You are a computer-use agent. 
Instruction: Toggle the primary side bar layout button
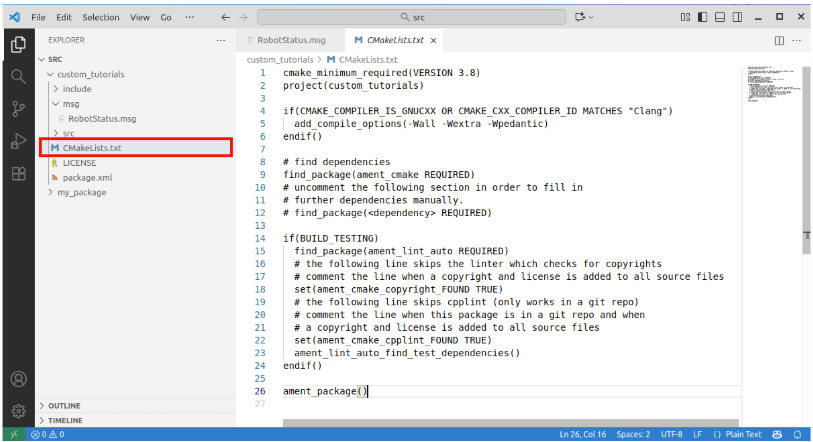pyautogui.click(x=702, y=17)
